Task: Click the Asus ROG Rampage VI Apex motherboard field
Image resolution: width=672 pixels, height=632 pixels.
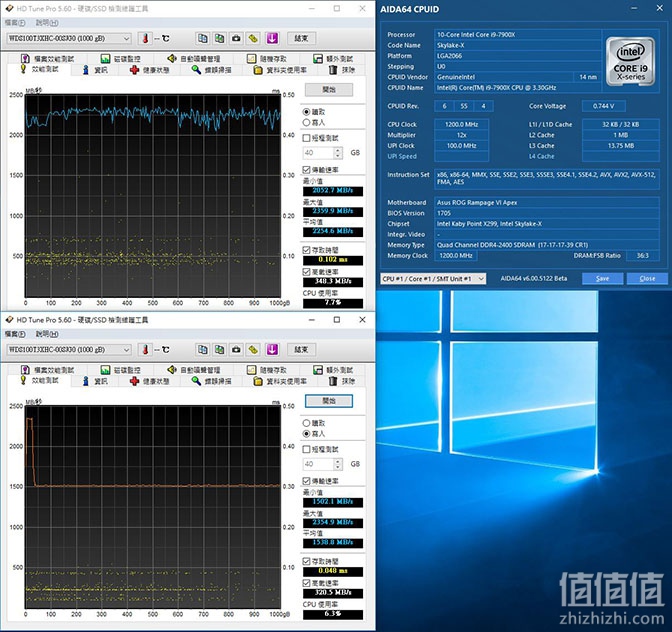Action: [547, 203]
